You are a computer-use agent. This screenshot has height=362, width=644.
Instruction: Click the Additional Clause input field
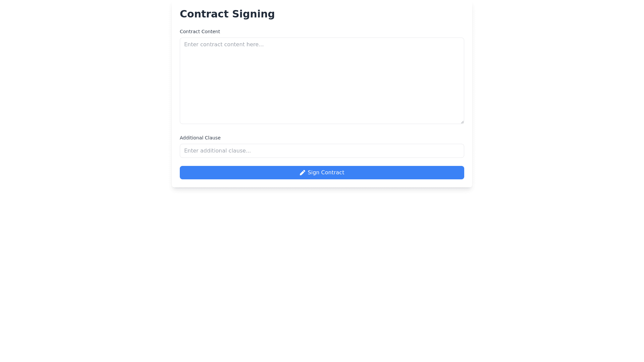pyautogui.click(x=322, y=151)
